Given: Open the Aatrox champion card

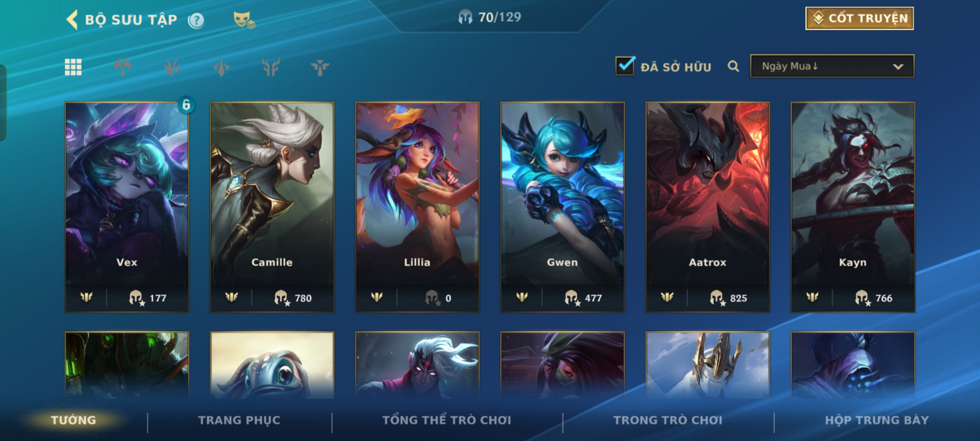Looking at the screenshot, I should 708,207.
